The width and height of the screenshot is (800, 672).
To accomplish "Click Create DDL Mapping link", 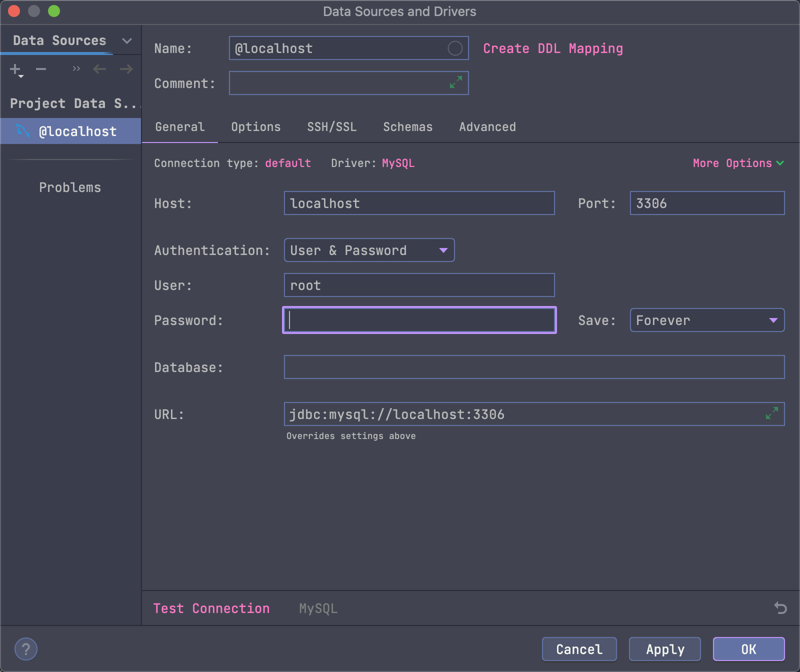I will click(x=553, y=48).
